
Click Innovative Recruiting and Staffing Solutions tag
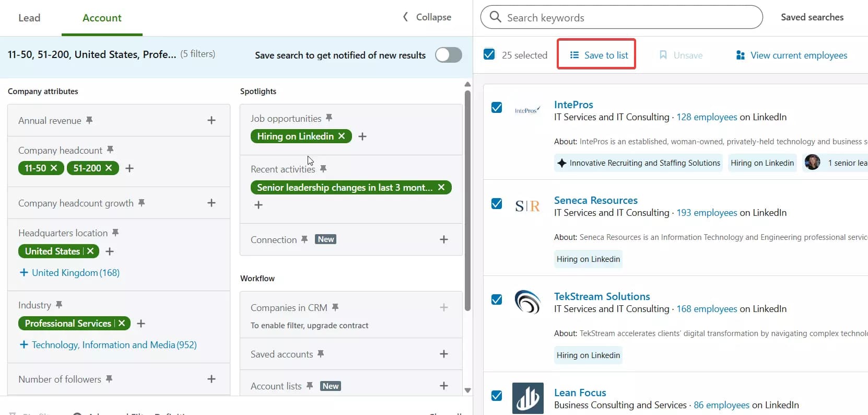coord(638,163)
